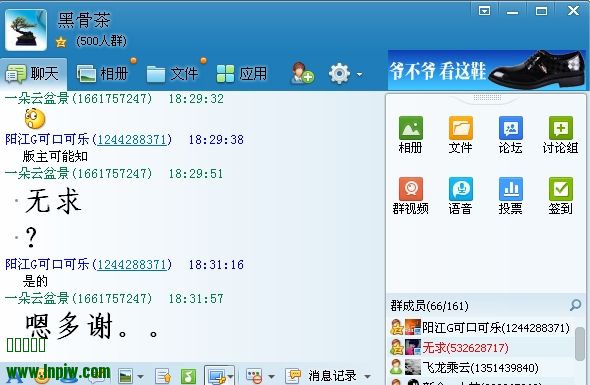Open group settings gear icon
Image resolution: width=590 pixels, height=385 pixels.
tap(339, 73)
